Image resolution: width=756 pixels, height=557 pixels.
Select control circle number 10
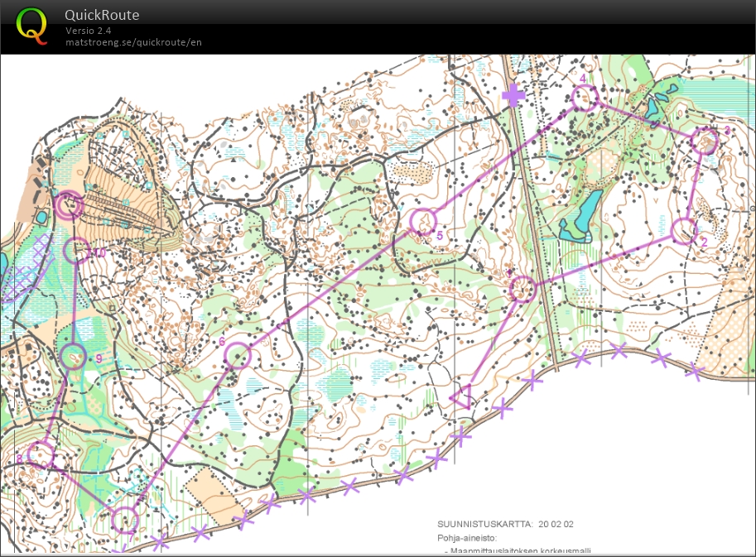point(77,250)
